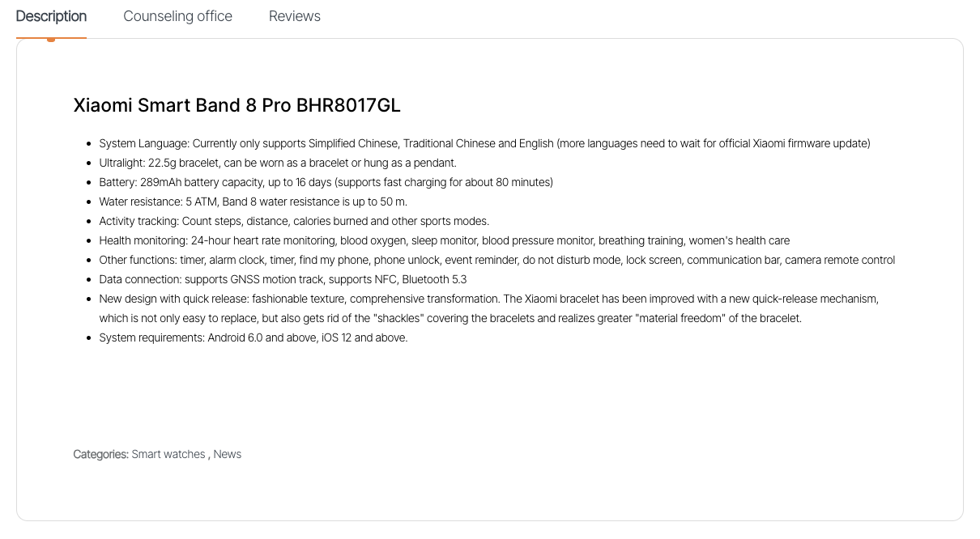Go to the Reviews tab

[x=294, y=16]
